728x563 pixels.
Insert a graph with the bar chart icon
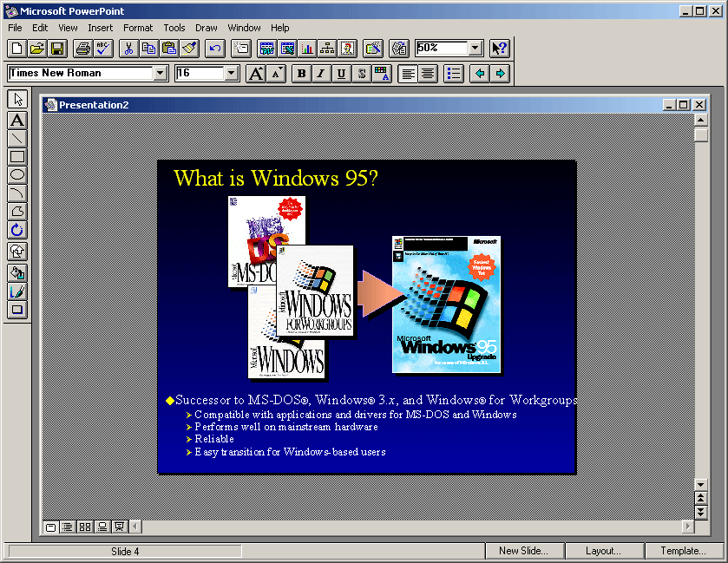[x=307, y=49]
